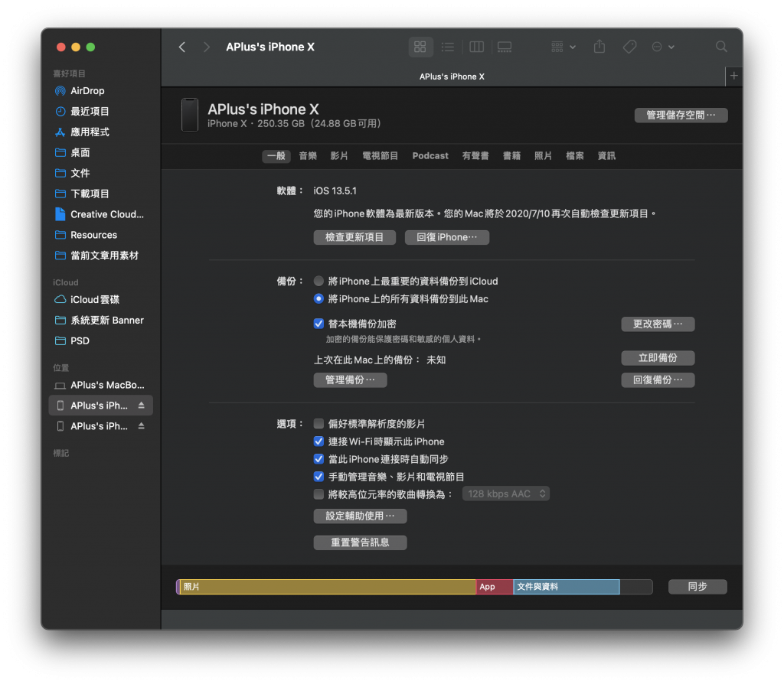Viewport: 784px width, 684px height.
Task: Switch to list view in toolbar
Action: tap(448, 47)
